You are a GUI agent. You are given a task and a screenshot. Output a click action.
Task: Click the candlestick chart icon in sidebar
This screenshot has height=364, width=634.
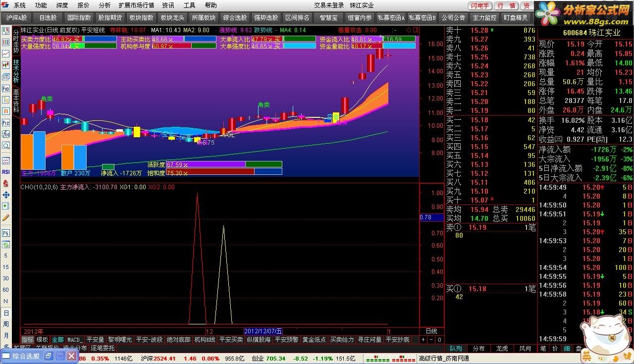[6, 66]
